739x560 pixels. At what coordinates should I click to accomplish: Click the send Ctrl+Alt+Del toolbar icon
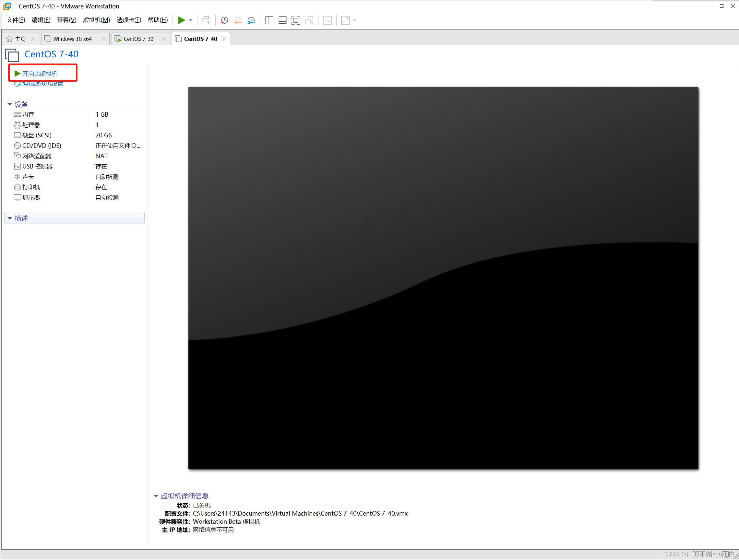pyautogui.click(x=207, y=20)
